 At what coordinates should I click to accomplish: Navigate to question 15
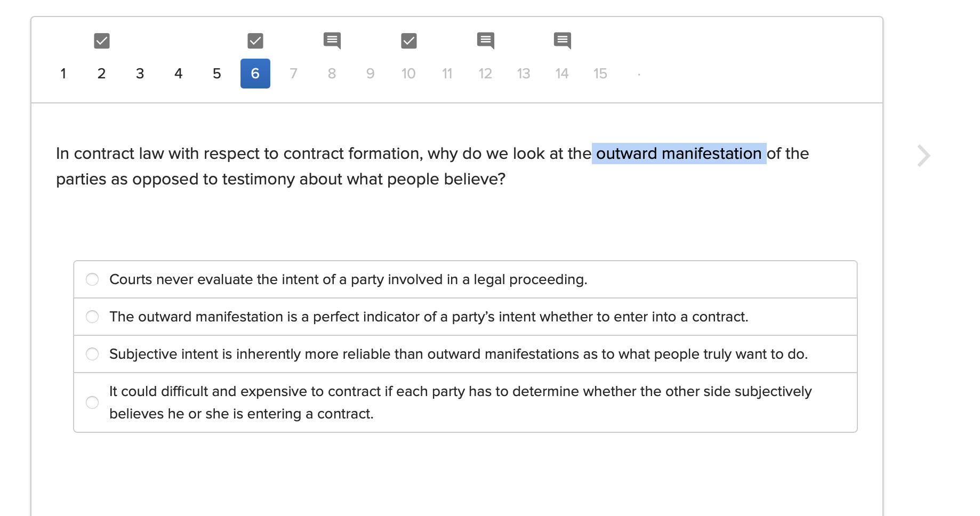click(600, 74)
